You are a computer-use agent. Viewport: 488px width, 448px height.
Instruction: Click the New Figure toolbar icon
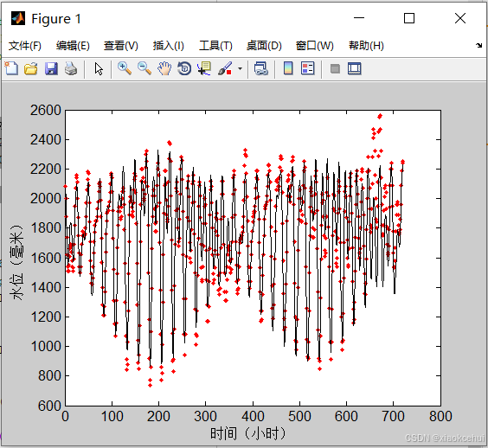(x=11, y=68)
